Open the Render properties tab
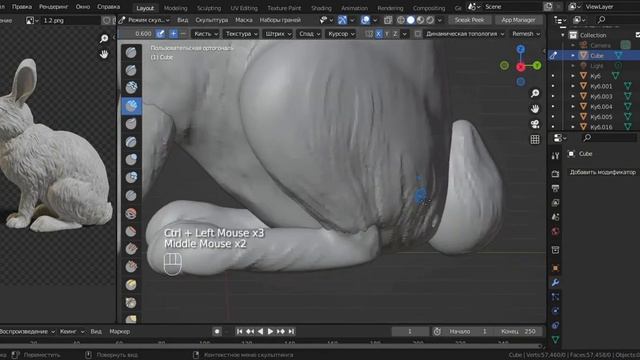This screenshot has height=360, width=640. pyautogui.click(x=555, y=174)
